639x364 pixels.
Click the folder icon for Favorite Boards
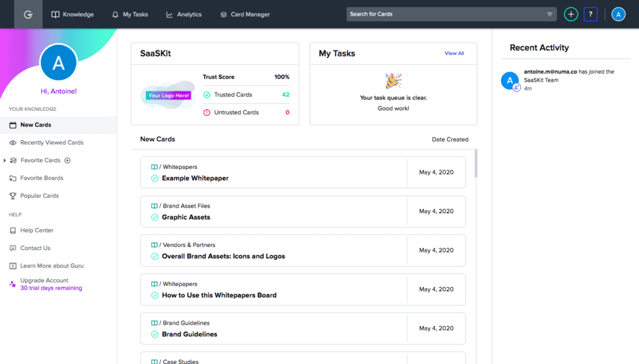click(13, 178)
